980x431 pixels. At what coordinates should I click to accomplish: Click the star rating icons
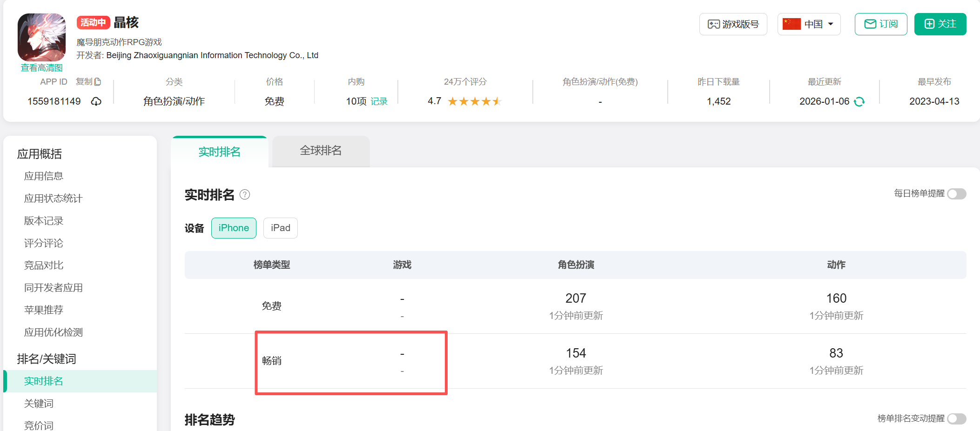(474, 101)
